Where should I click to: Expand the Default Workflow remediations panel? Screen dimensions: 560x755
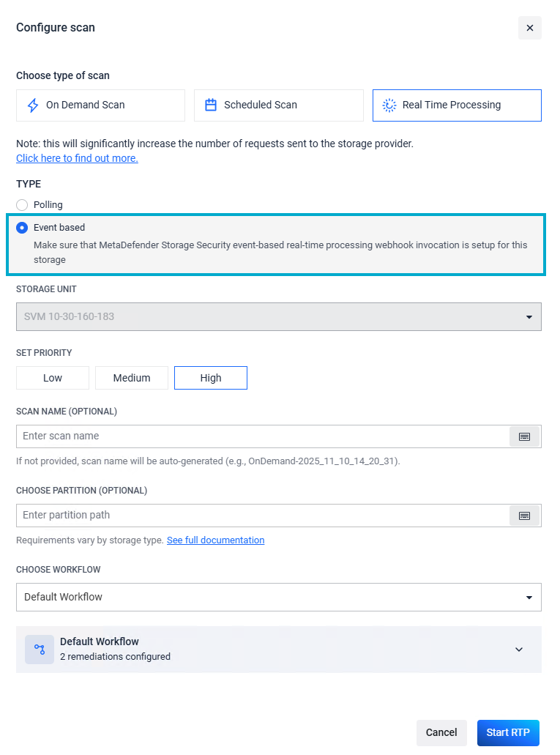click(519, 650)
